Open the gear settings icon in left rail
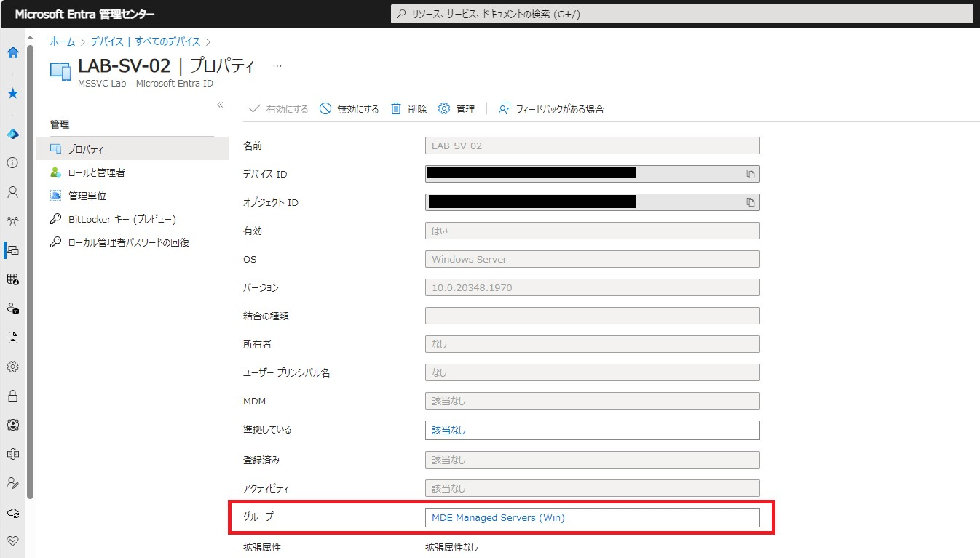The height and width of the screenshot is (558, 980). [x=12, y=367]
